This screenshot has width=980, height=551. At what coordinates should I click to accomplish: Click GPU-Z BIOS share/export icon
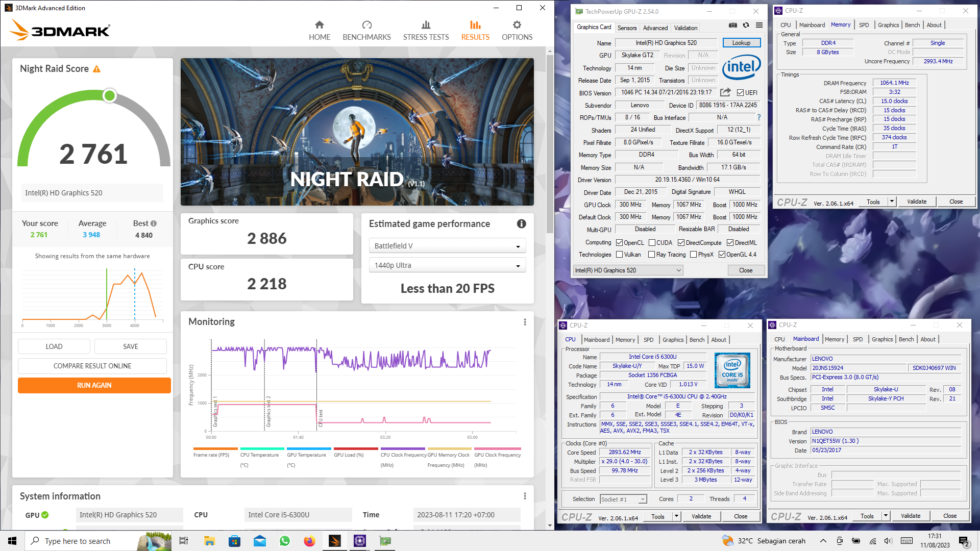[x=725, y=92]
